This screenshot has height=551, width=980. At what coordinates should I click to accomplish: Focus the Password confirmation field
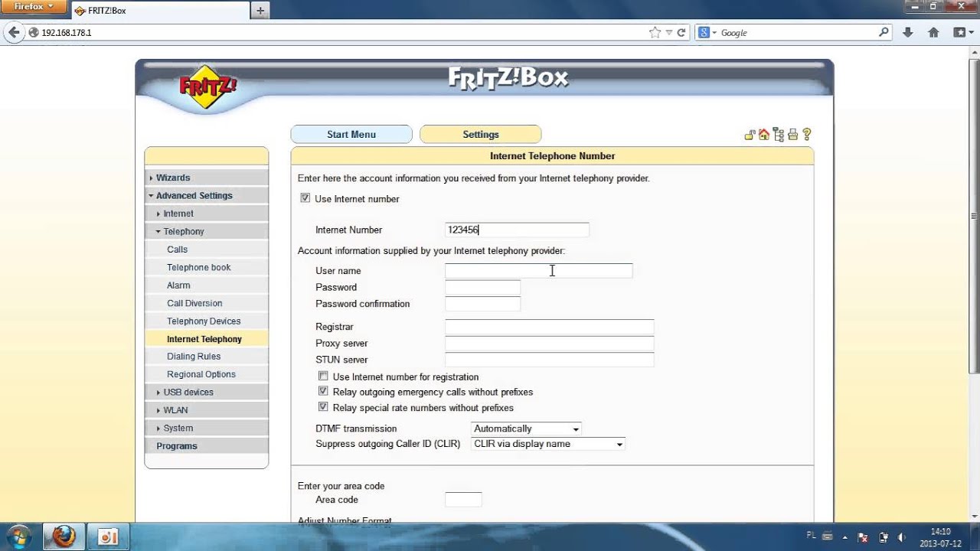click(482, 304)
